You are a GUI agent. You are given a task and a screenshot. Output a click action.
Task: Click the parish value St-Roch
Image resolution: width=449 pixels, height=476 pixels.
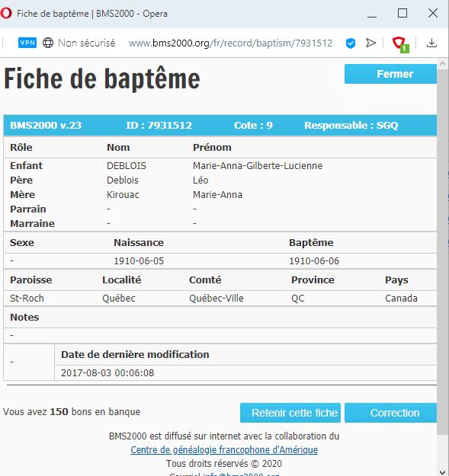27,298
